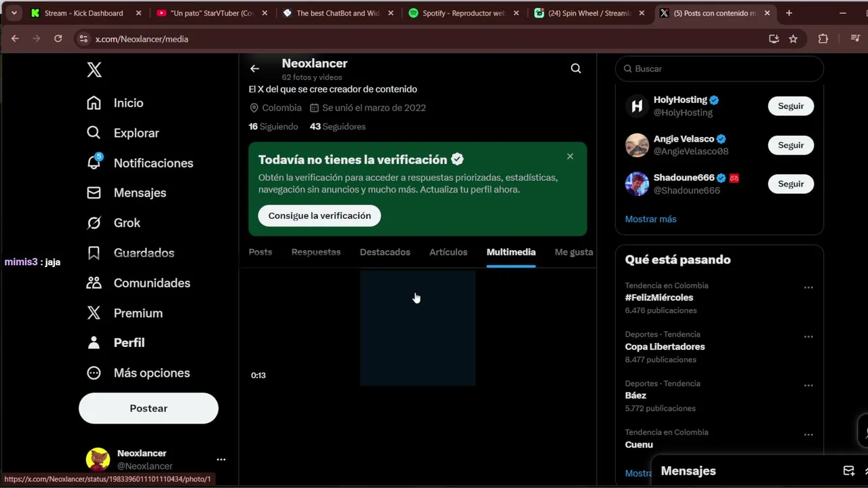Screen dimensions: 868x488
Task: Open the 0:13 video item
Action: click(x=302, y=329)
